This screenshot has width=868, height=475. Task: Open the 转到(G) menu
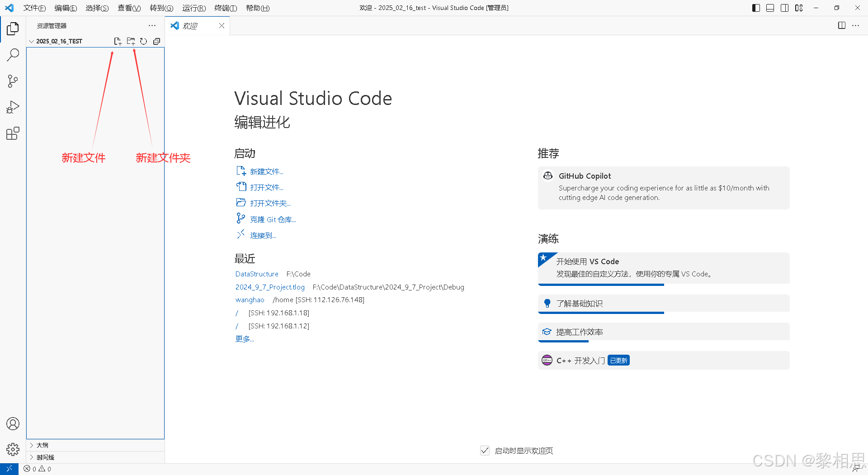click(x=161, y=8)
